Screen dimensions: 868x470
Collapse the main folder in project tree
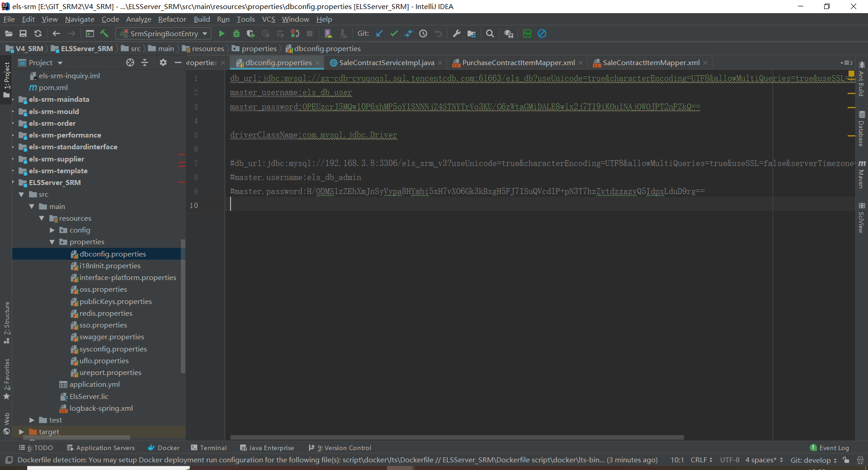pyautogui.click(x=32, y=206)
